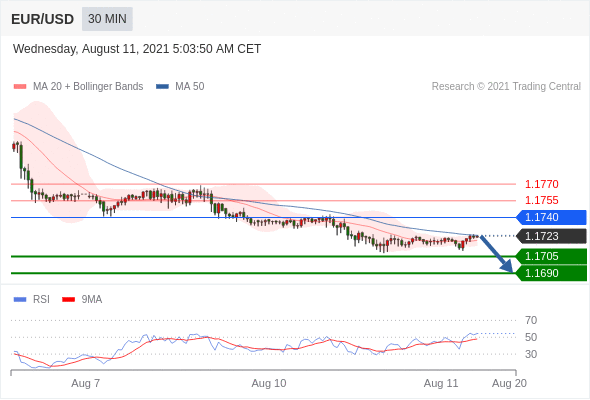Click the 1.1755 red resistance label
Screen dimensions: 590x400
(541, 201)
